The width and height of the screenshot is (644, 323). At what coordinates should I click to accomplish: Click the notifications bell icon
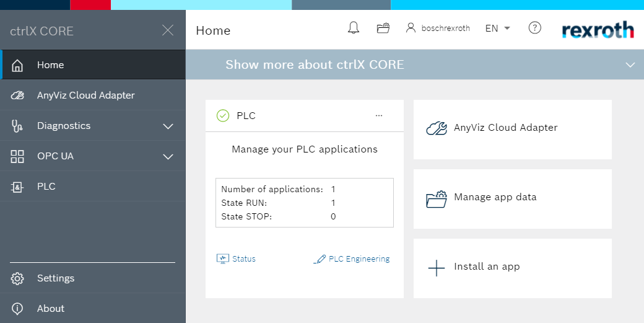click(353, 28)
